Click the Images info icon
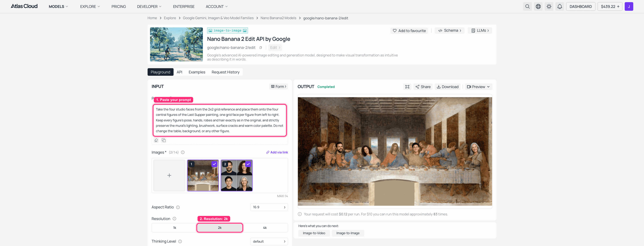This screenshot has width=644, height=246. [183, 152]
